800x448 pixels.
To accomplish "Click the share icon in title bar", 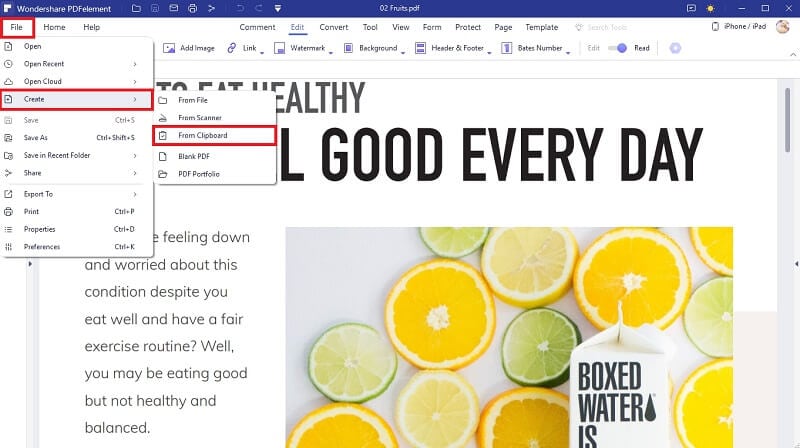I will click(211, 8).
